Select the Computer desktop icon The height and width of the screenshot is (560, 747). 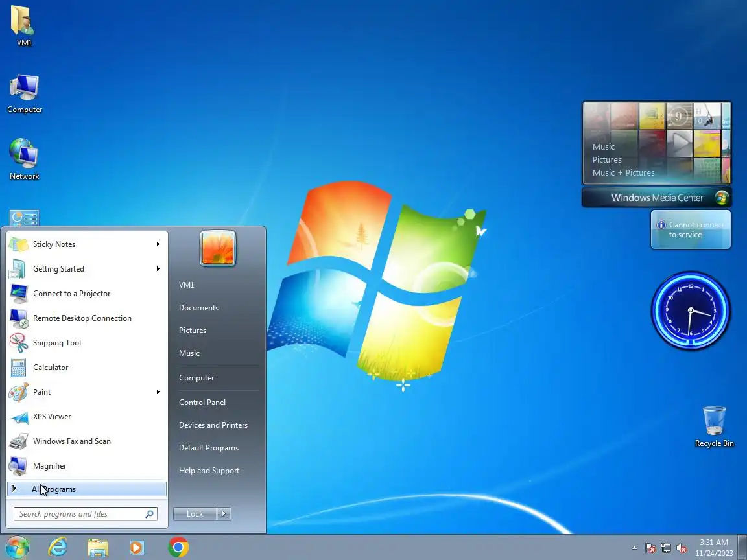(x=25, y=93)
